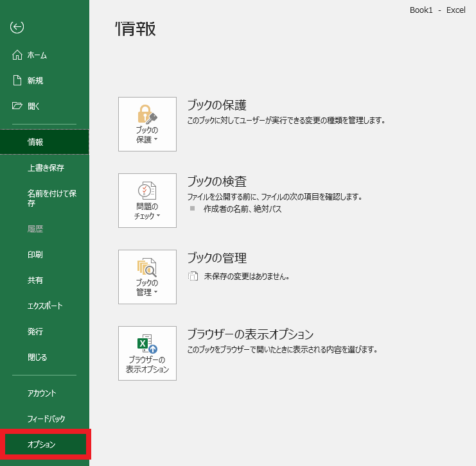Click the Book1 - Excel title text
476x466 pixels.
pos(437,10)
